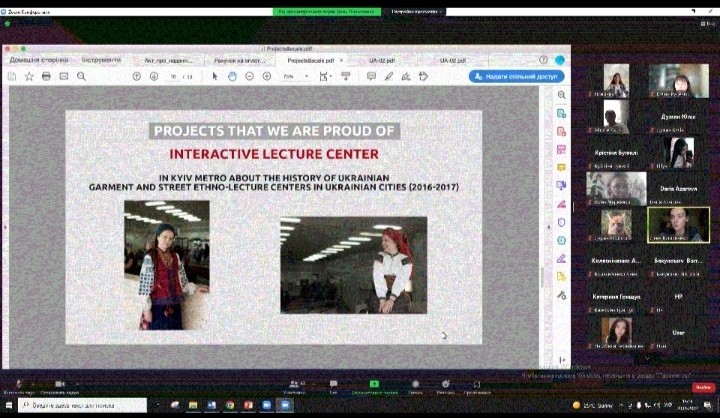Zoom in with the plus circle icon
Viewport: 720px width, 418px height.
point(267,76)
